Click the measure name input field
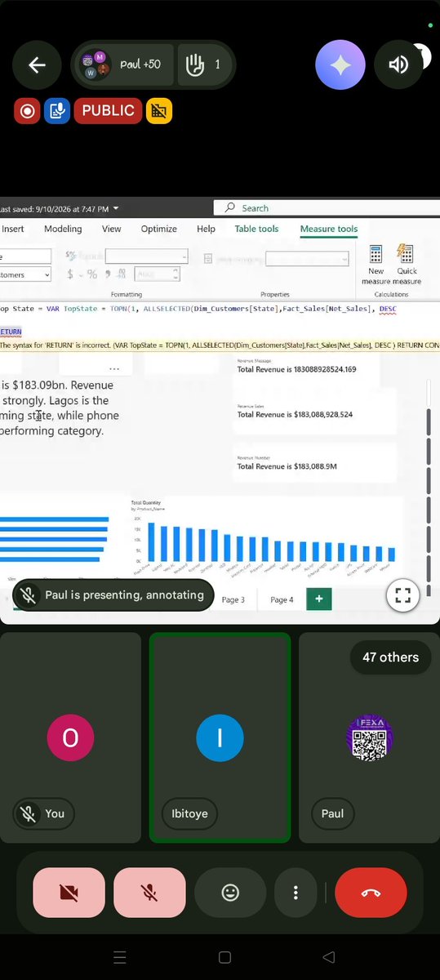The image size is (440, 980). 25,256
